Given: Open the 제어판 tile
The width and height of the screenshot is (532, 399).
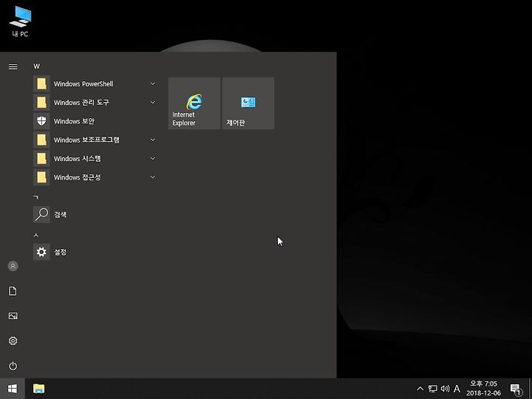Looking at the screenshot, I should click(x=248, y=103).
